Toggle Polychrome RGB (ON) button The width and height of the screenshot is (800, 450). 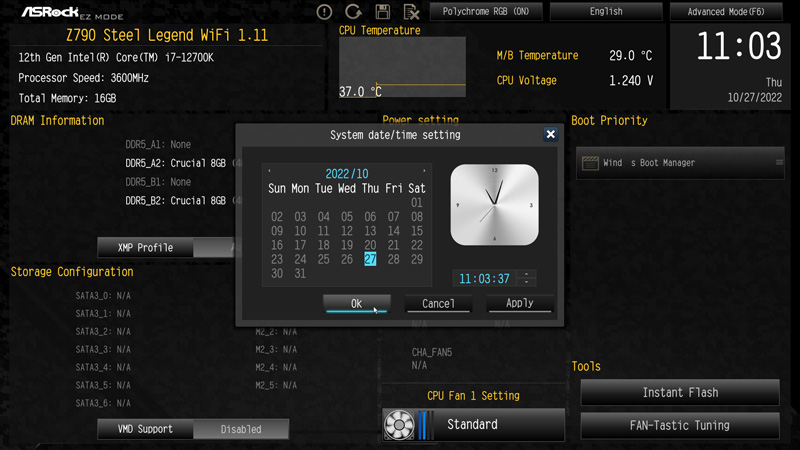click(x=486, y=11)
